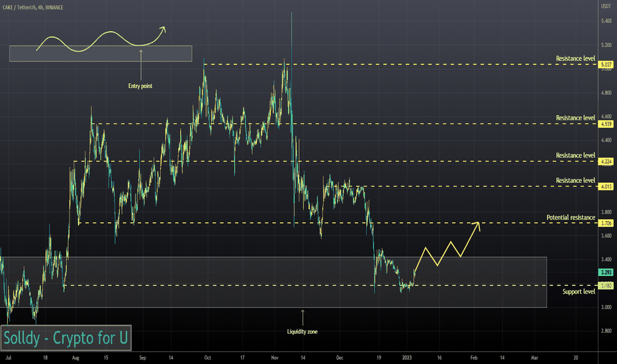The width and height of the screenshot is (617, 364).
Task: Click the 3.706 potential resistance price tag
Action: (x=606, y=223)
